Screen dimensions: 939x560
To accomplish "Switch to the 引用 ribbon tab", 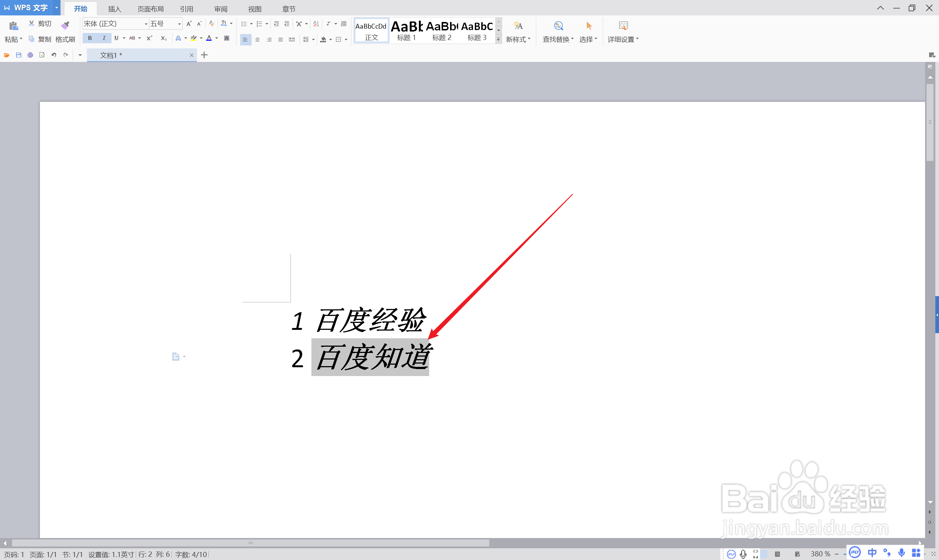I will [x=187, y=9].
